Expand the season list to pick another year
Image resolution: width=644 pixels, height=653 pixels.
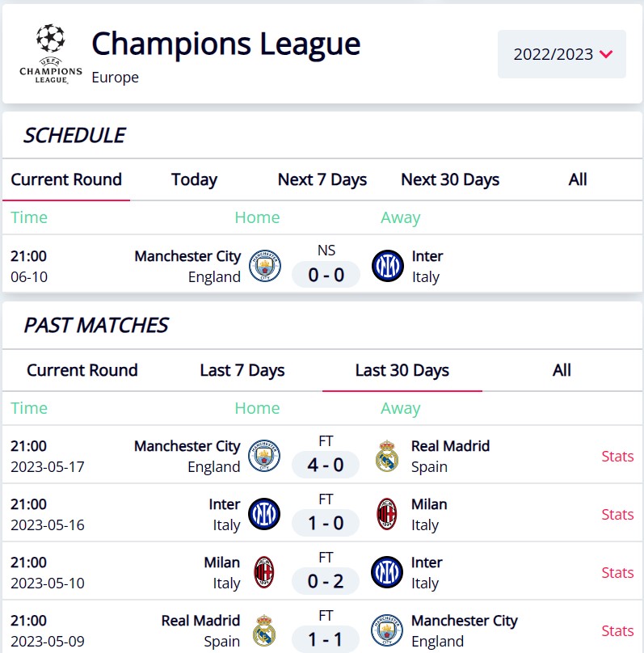[562, 54]
